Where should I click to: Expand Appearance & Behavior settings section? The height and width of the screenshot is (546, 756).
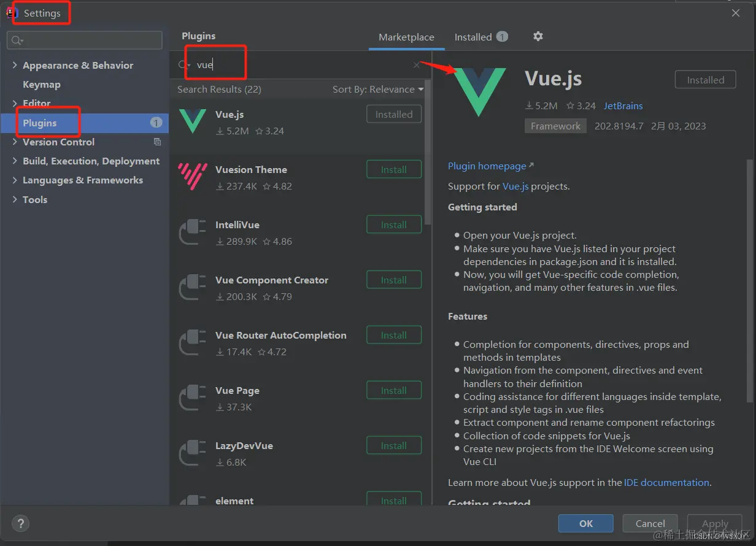(15, 65)
